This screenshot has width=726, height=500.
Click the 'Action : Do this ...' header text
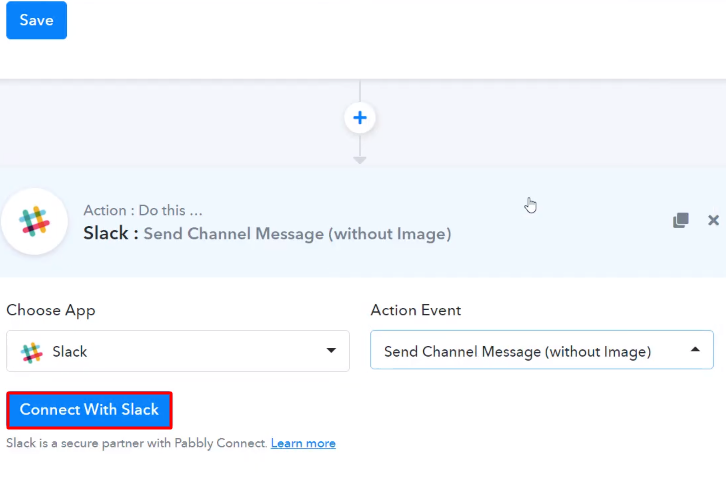143,210
